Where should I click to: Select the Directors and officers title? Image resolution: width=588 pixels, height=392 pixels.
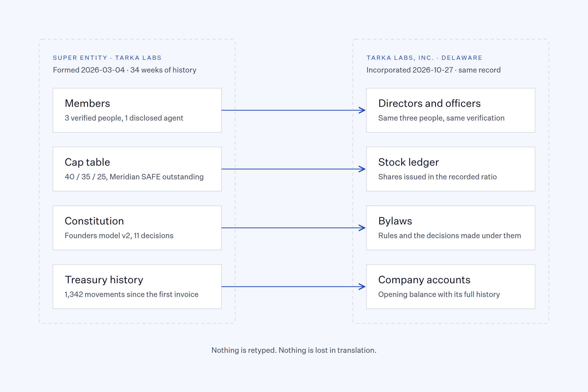429,103
